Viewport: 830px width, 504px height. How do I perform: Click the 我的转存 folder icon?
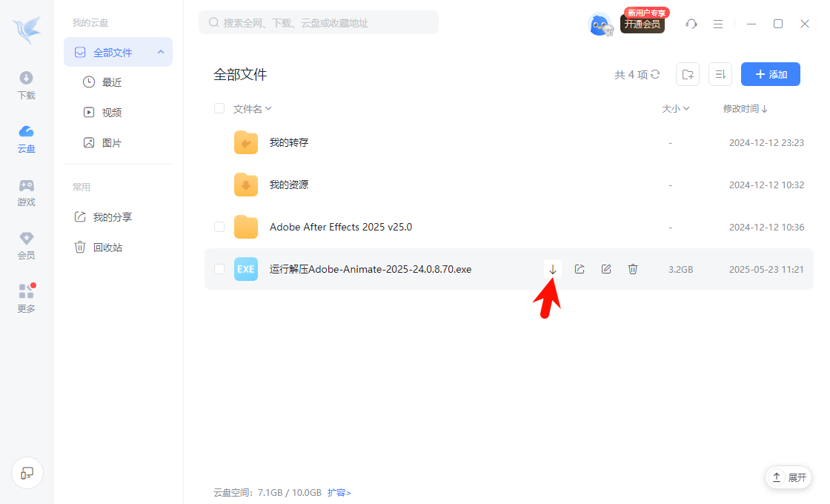(245, 142)
